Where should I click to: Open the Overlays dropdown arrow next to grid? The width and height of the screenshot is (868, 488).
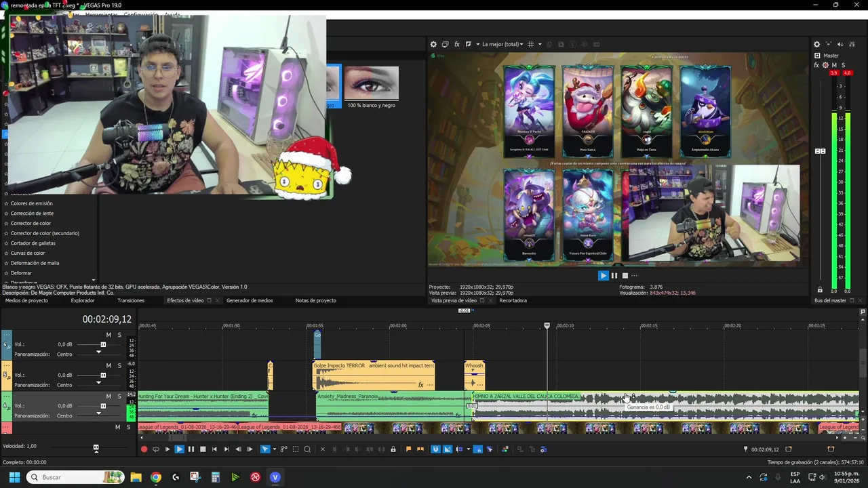point(540,44)
